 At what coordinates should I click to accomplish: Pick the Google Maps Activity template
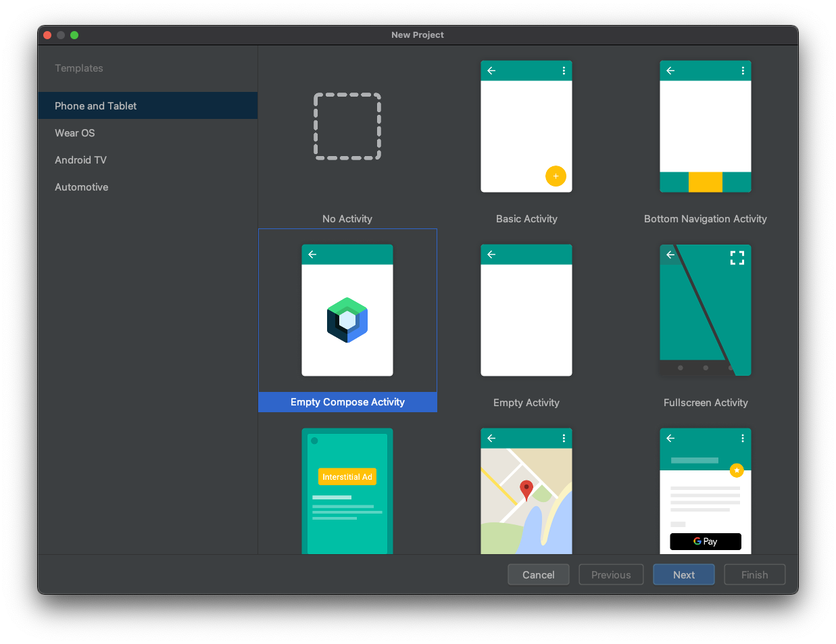pyautogui.click(x=526, y=491)
